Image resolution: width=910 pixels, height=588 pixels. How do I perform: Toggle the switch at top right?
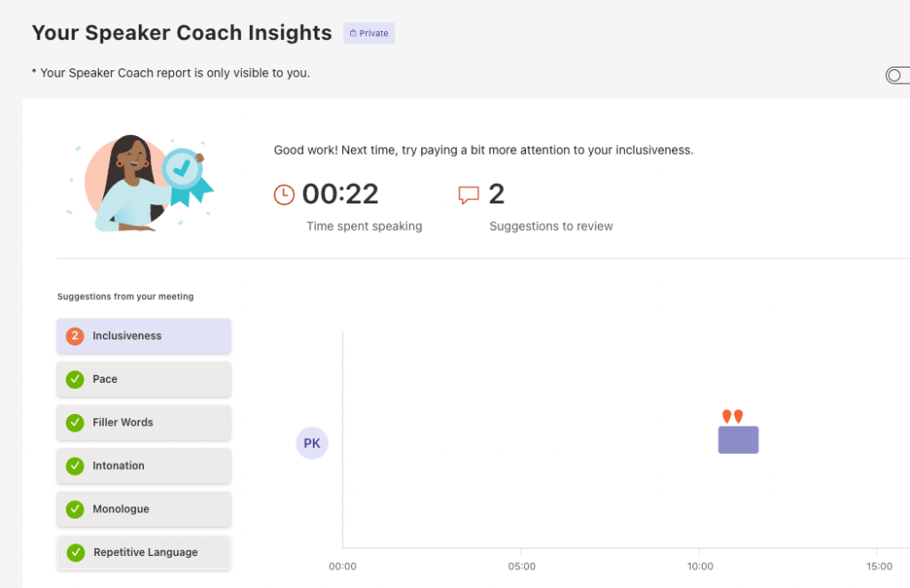(898, 75)
